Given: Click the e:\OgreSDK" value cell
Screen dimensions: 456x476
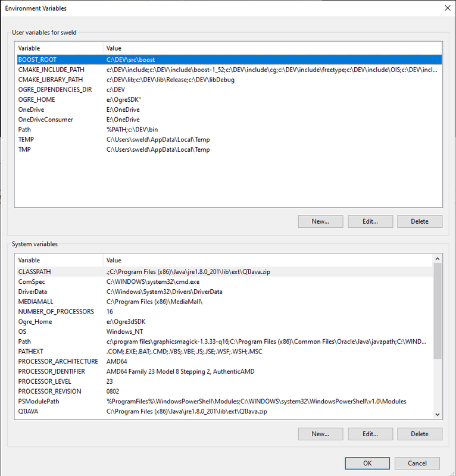Looking at the screenshot, I should [x=124, y=99].
